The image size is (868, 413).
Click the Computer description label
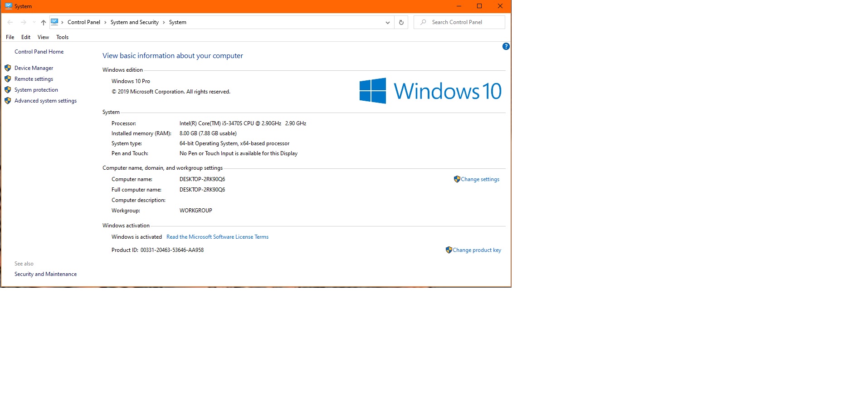pyautogui.click(x=138, y=200)
